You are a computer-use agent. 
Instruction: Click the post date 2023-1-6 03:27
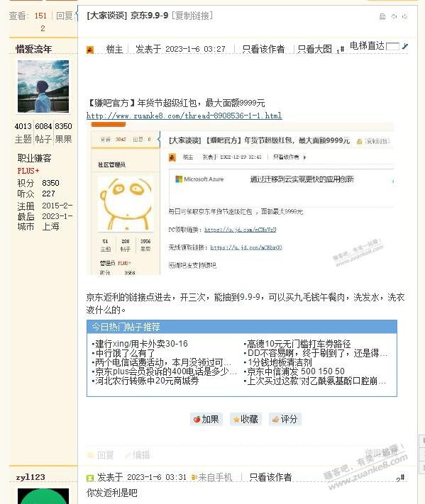(x=195, y=49)
